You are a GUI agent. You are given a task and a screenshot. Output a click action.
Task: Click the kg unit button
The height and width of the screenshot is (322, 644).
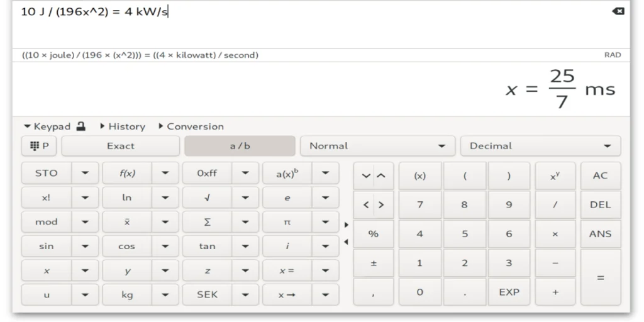click(127, 294)
